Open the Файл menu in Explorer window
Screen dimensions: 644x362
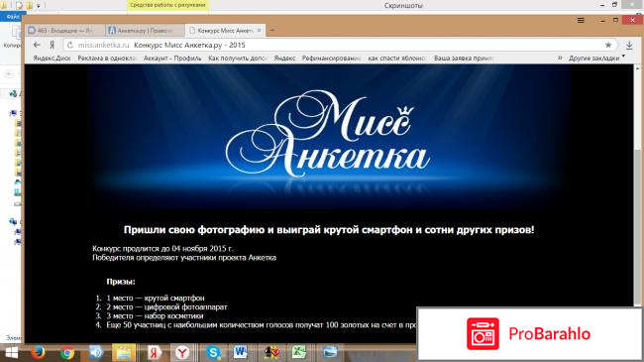(12, 17)
